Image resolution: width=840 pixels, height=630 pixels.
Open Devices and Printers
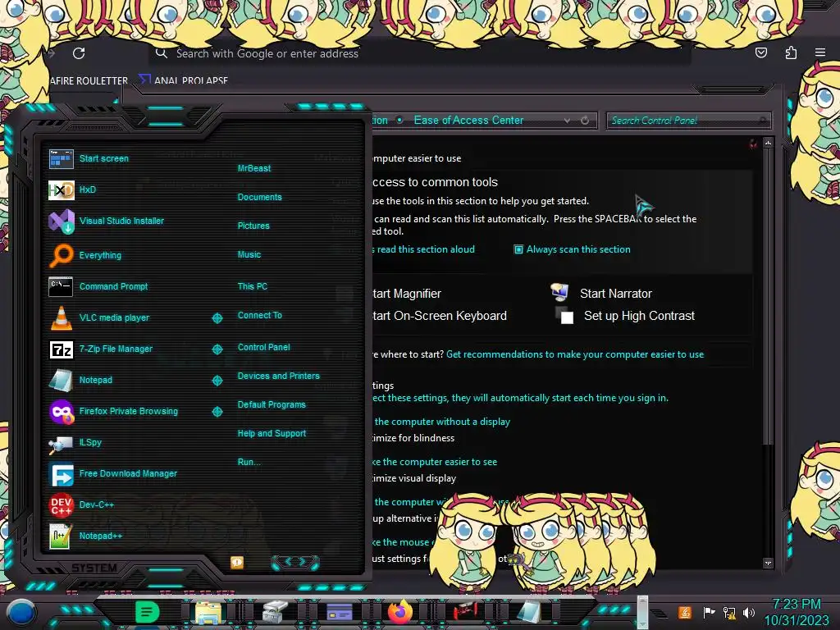(278, 376)
